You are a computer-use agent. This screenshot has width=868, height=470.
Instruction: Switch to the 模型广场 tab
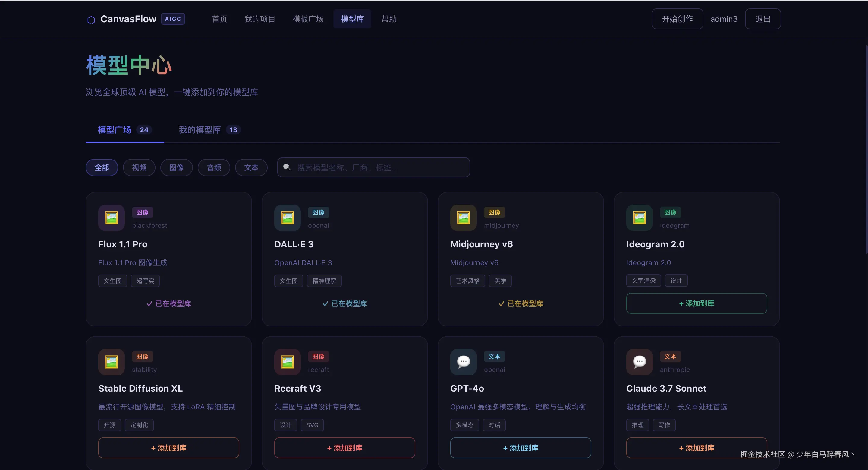point(125,130)
